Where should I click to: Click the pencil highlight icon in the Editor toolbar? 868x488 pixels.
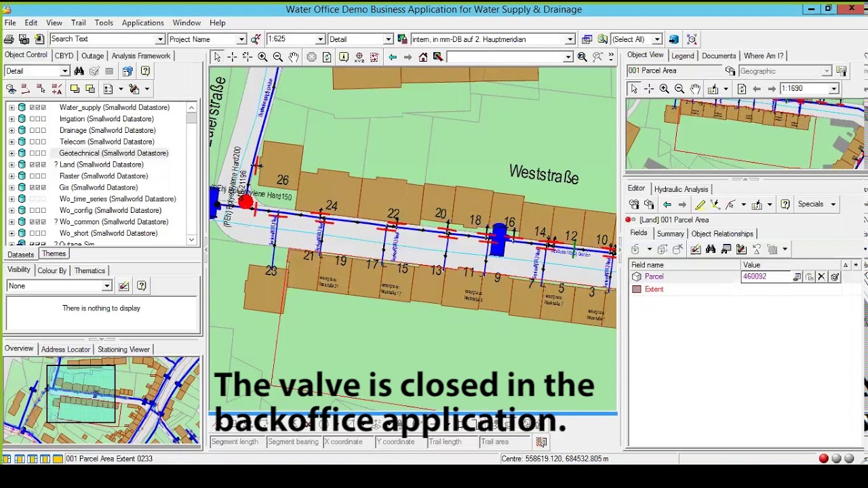pos(700,205)
